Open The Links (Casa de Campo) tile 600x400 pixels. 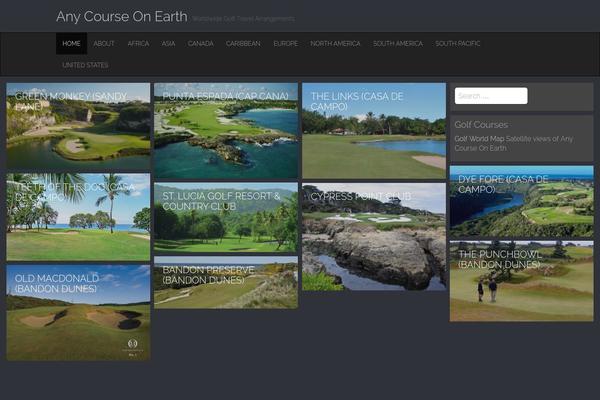(374, 131)
